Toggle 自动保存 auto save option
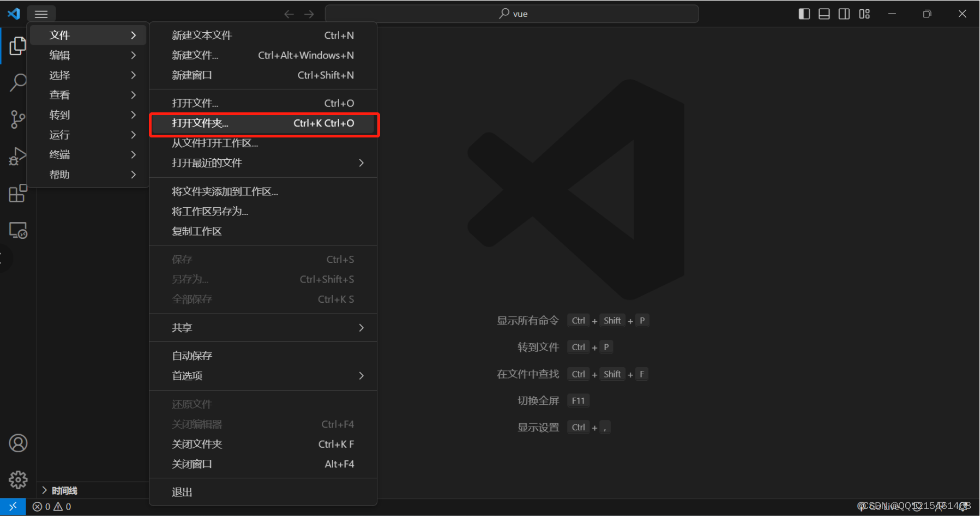The image size is (980, 516). pos(263,356)
